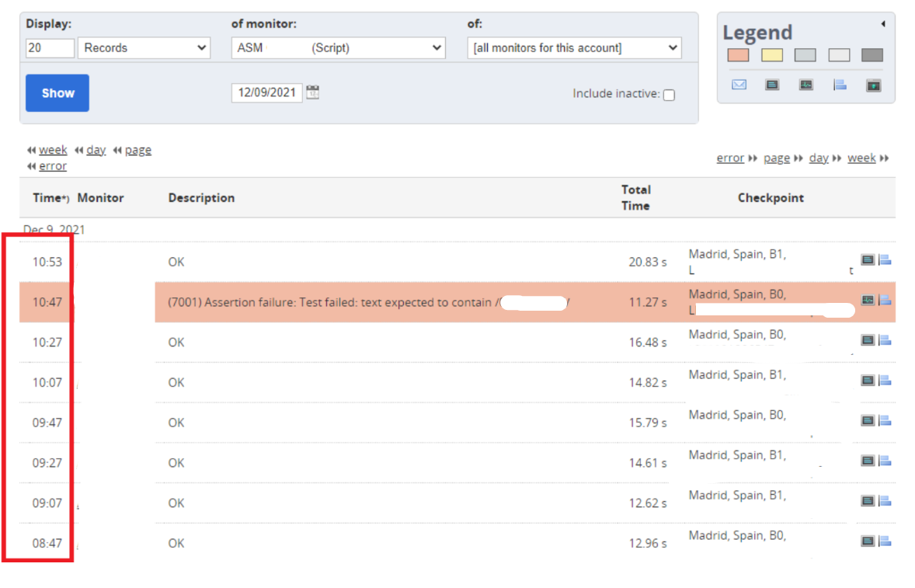Collapse the Legend panel with arrow
Image resolution: width=915 pixels, height=588 pixels.
pos(883,24)
